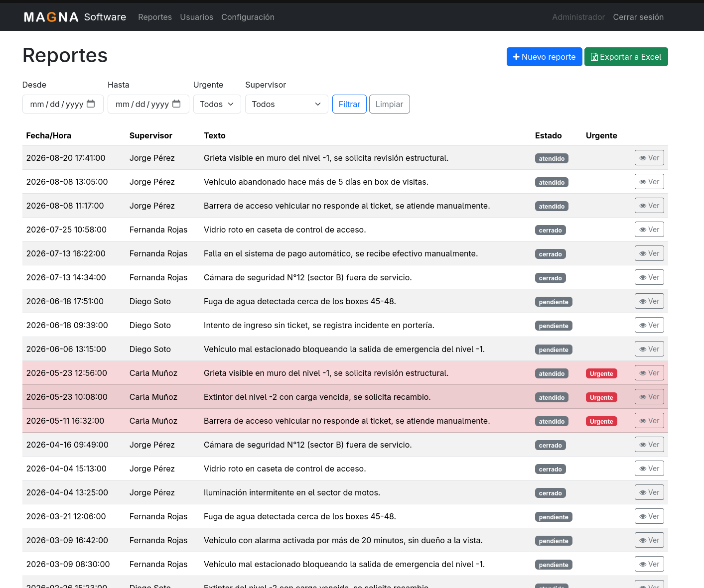Focus the Hasta date input
The height and width of the screenshot is (588, 704).
click(x=148, y=104)
